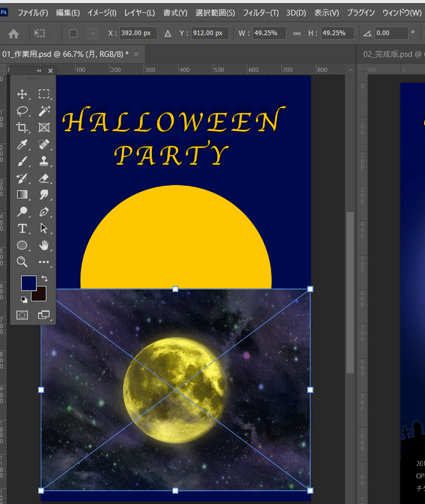The width and height of the screenshot is (425, 504).
Task: Select the Rectangular Marquee tool
Action: [x=44, y=94]
